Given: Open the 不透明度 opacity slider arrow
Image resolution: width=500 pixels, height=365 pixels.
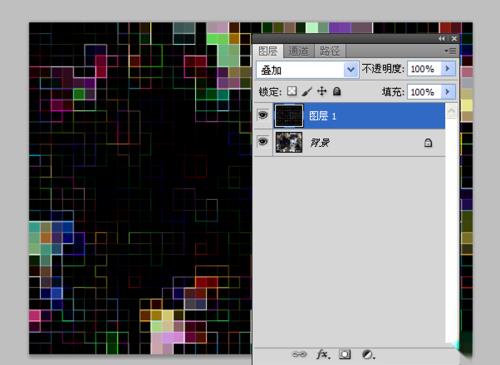Looking at the screenshot, I should [x=448, y=69].
